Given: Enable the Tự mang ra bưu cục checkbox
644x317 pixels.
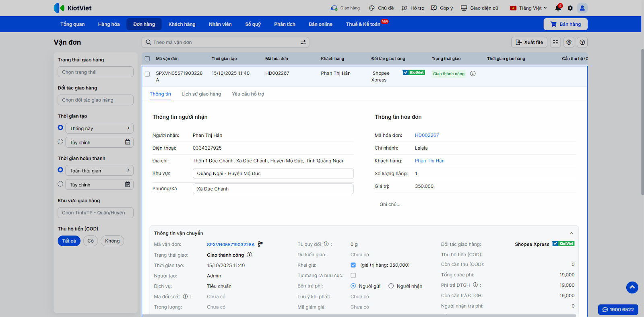Looking at the screenshot, I should tap(353, 276).
